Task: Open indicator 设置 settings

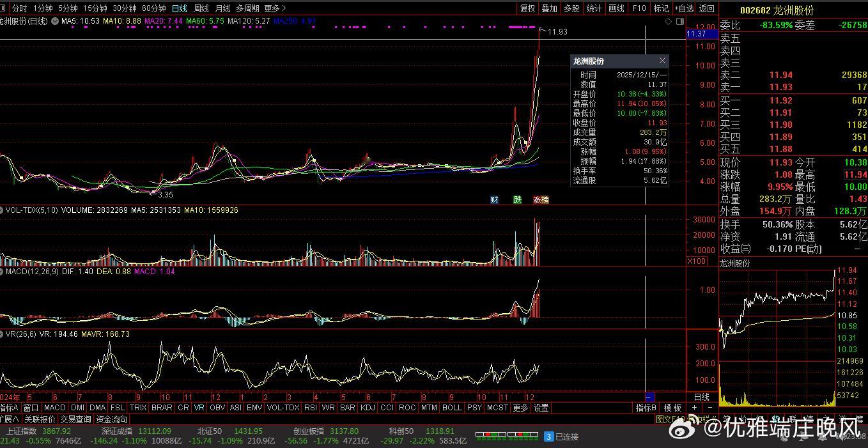Action: coord(541,408)
